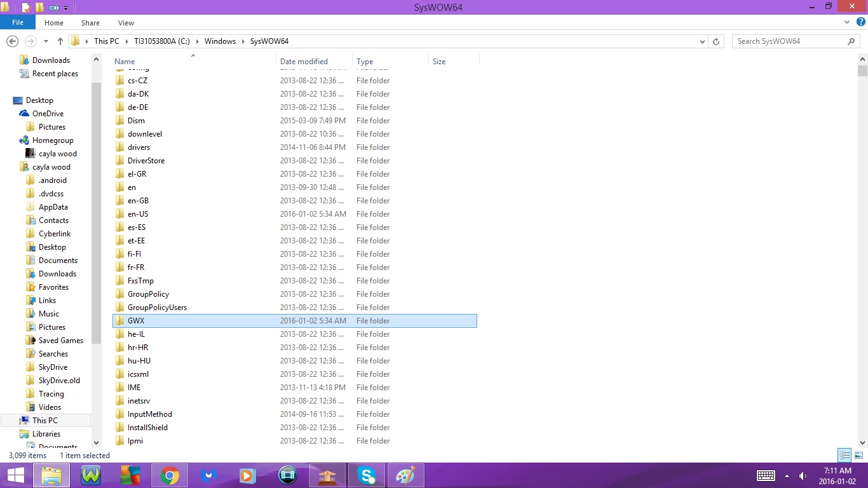The height and width of the screenshot is (488, 868).
Task: Select Homegroup in the navigation pane
Action: point(53,140)
